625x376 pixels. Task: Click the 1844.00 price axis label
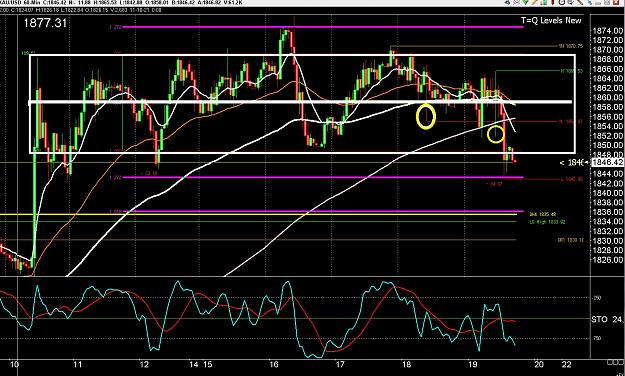coord(607,174)
